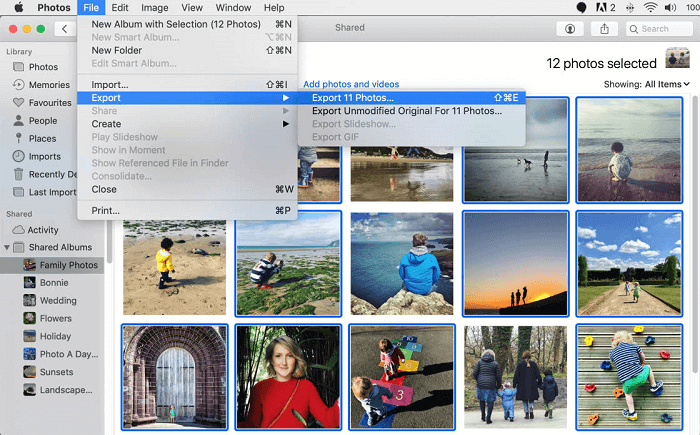Click the Add photos and videos link

tap(351, 85)
